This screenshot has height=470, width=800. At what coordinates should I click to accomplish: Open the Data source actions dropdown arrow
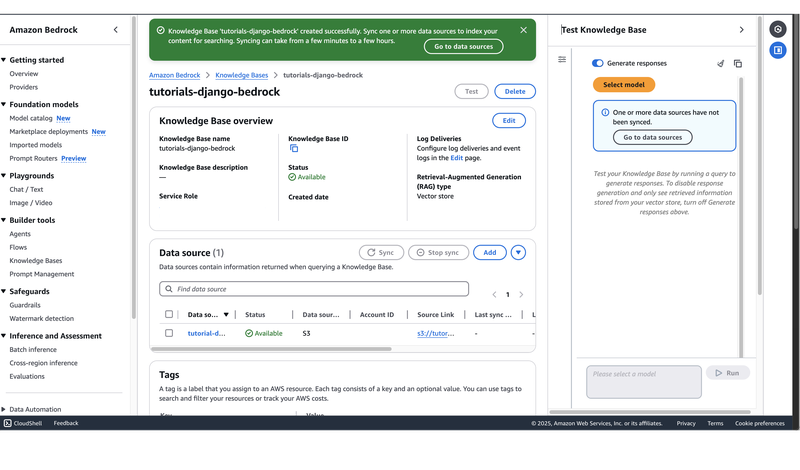tap(518, 253)
